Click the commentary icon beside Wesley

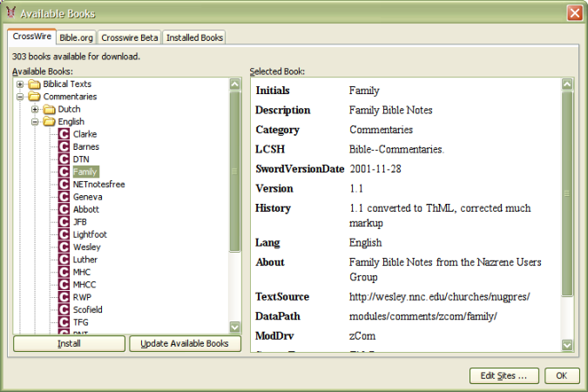pyautogui.click(x=64, y=247)
